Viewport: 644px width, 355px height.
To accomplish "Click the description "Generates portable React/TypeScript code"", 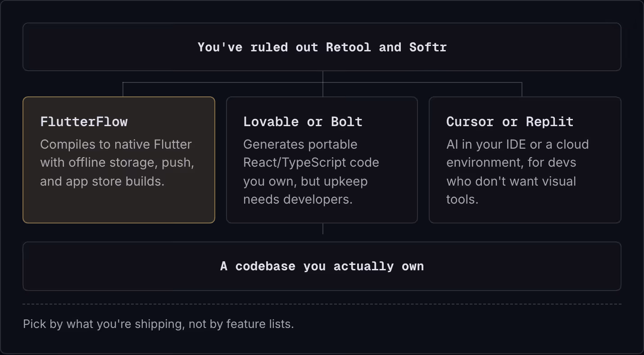I will click(311, 154).
